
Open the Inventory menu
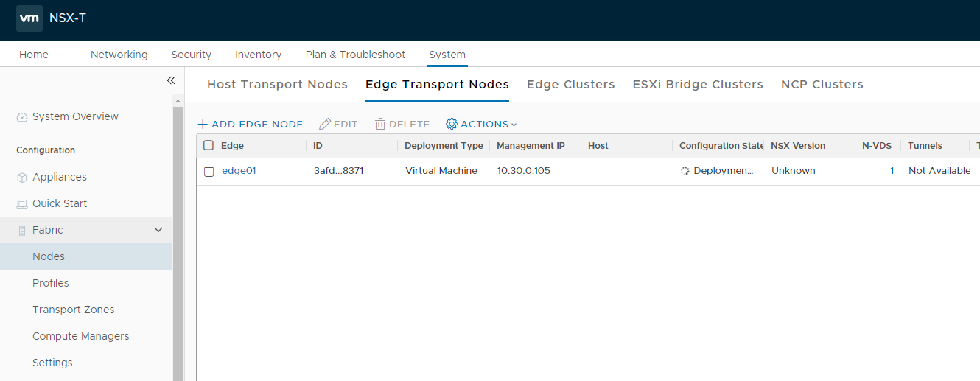(259, 55)
